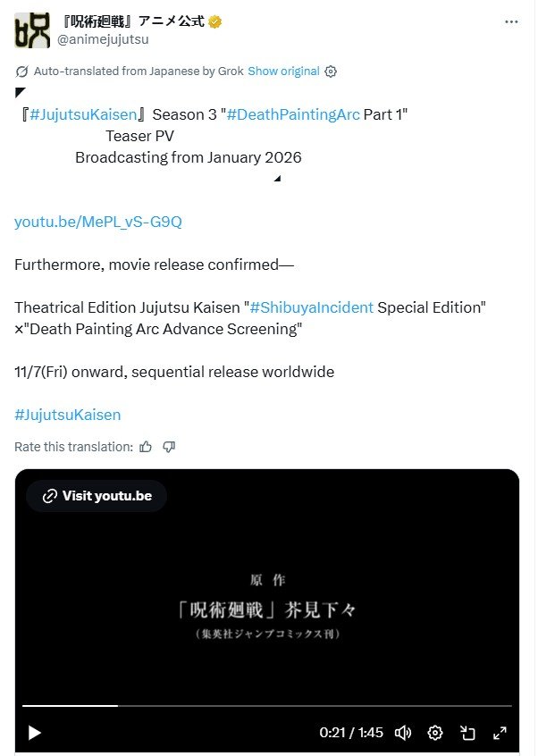Show original Japanese text
The image size is (538, 756).
pyautogui.click(x=283, y=71)
